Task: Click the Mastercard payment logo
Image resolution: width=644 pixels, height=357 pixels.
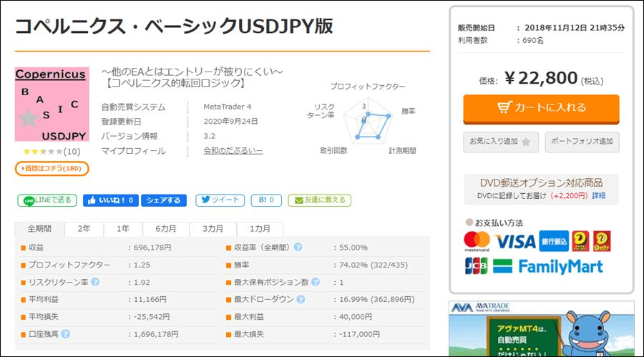Action: 477,241
